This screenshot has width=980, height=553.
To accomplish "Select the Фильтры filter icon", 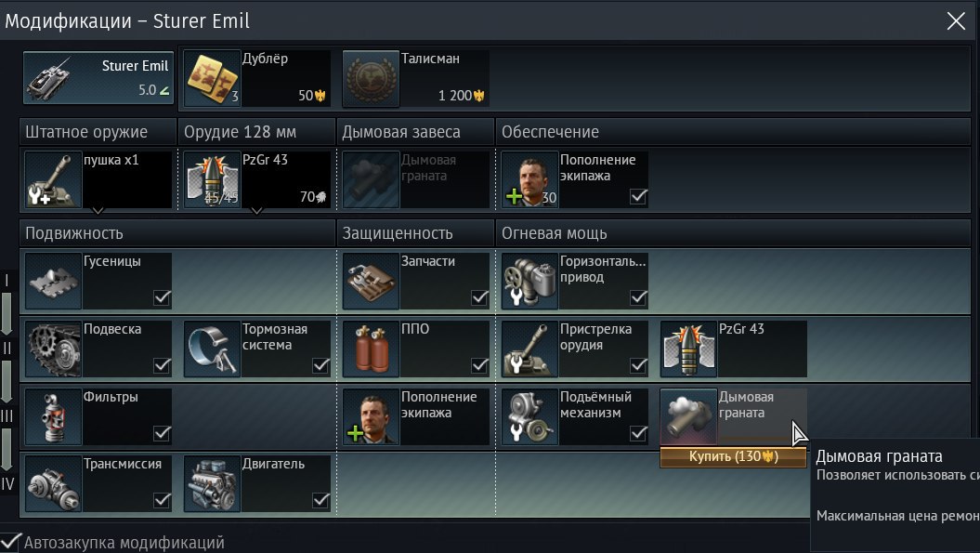I will click(53, 416).
